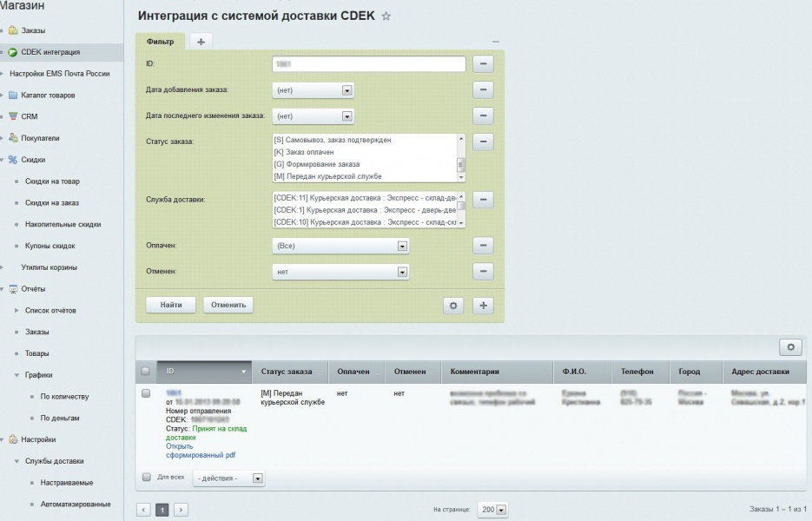The width and height of the screenshot is (812, 521).
Task: Remove Дата добавления заказа filter row
Action: [483, 89]
